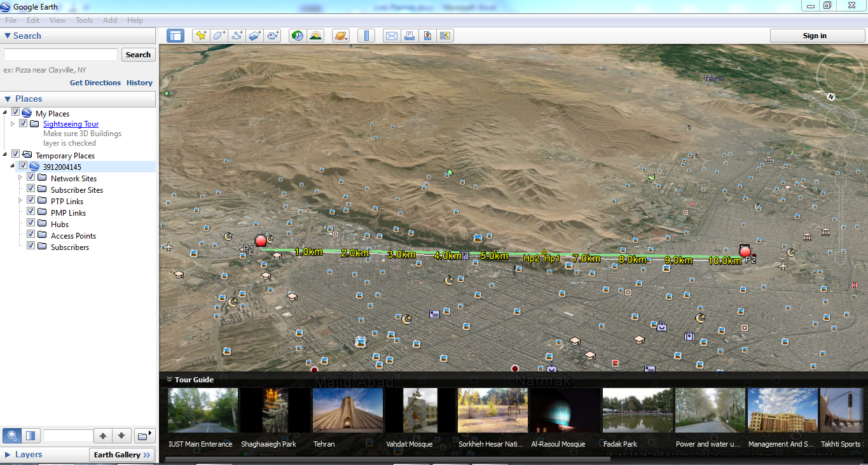Viewport: 868px width, 465px height.
Task: Open the Earth Gallery button
Action: pos(123,455)
